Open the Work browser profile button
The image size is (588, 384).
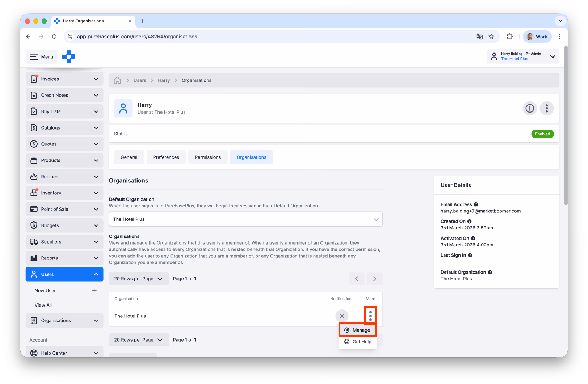pos(537,37)
